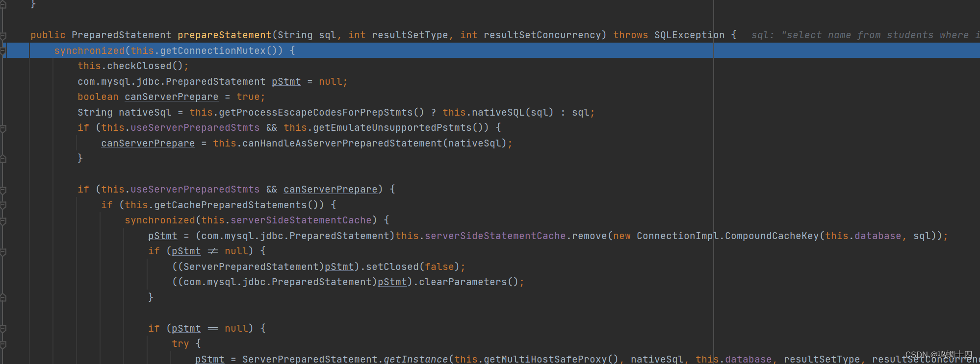The height and width of the screenshot is (364, 980).
Task: Click canHandleAsServerPreparedStatement method call
Action: [342, 144]
